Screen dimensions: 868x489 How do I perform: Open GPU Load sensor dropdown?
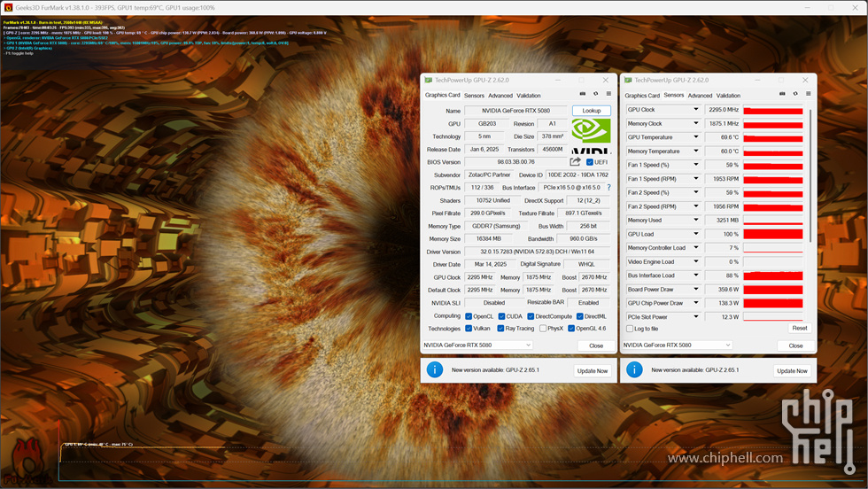click(696, 234)
